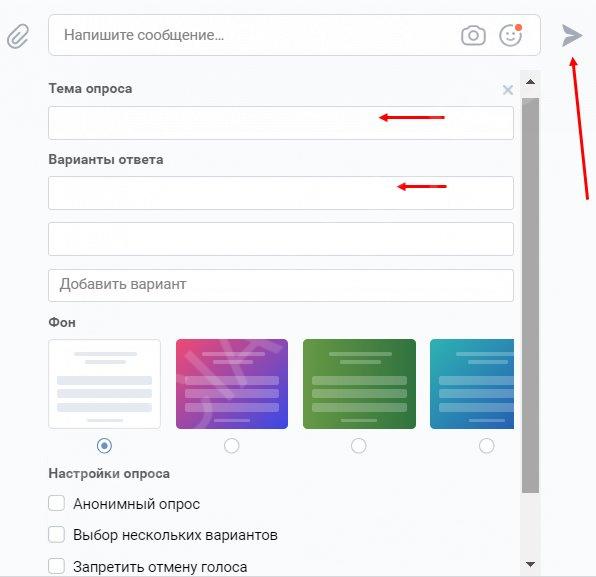Screen dimensions: 596x577
Task: Click the scrollbar up arrow
Action: click(530, 82)
